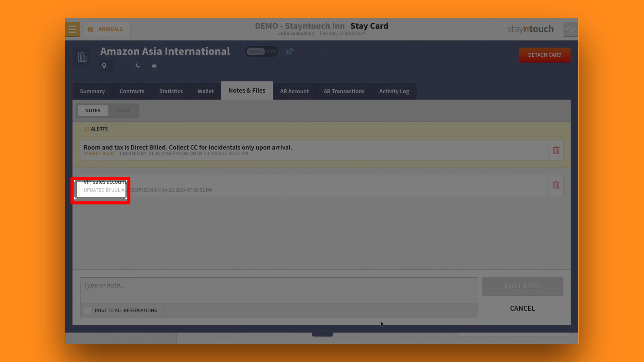Toggle the Global switch

pyautogui.click(x=261, y=52)
